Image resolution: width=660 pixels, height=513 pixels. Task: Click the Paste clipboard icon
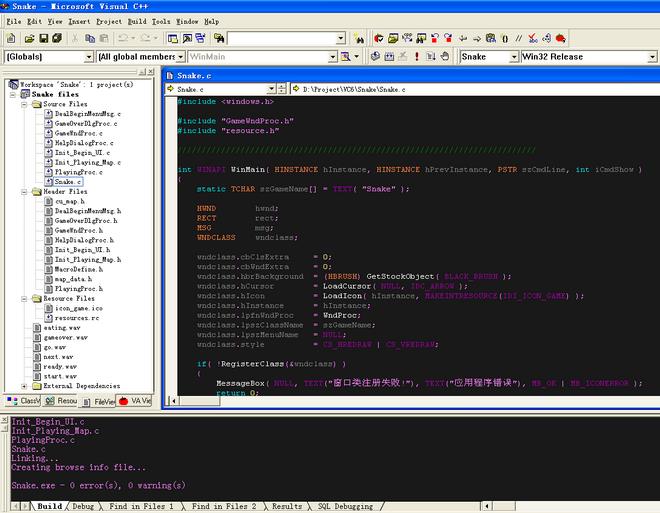(104, 38)
